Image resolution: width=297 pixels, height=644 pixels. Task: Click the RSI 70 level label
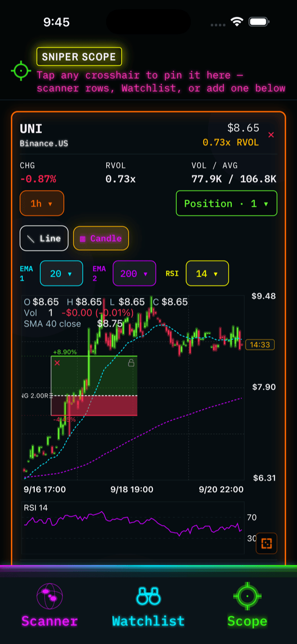(252, 517)
